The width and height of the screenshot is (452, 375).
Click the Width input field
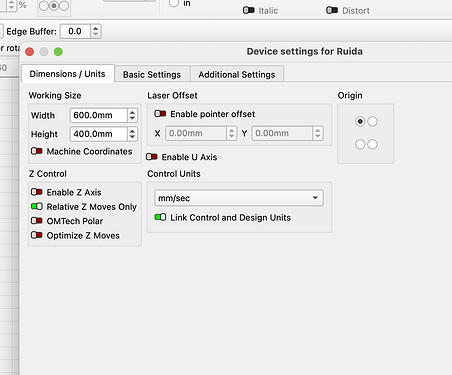coord(99,115)
